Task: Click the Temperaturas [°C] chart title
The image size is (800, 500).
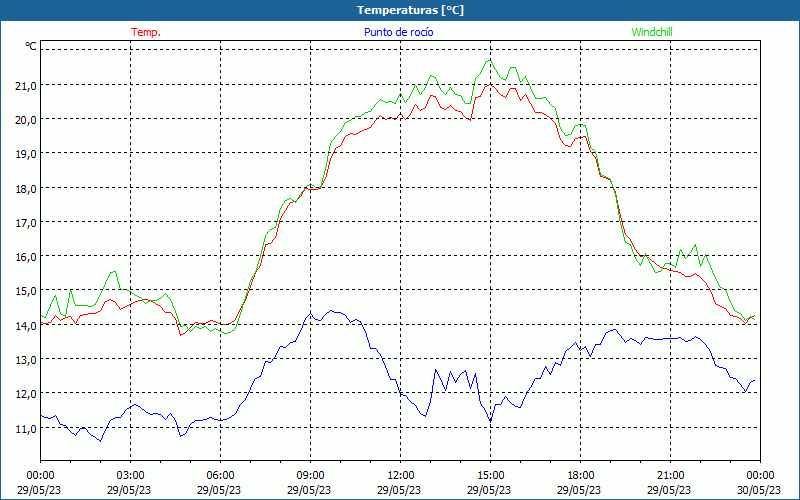Action: pyautogui.click(x=410, y=10)
